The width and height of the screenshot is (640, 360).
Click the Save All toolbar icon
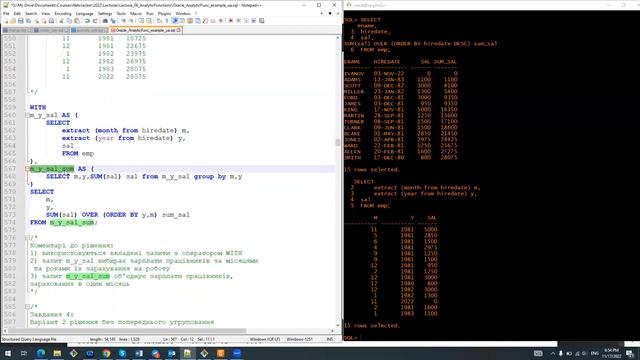click(x=29, y=21)
